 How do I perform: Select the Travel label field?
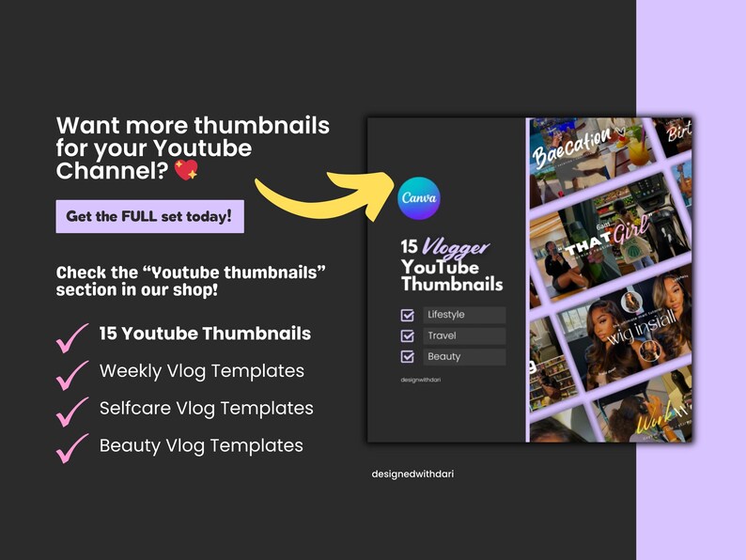(464, 335)
